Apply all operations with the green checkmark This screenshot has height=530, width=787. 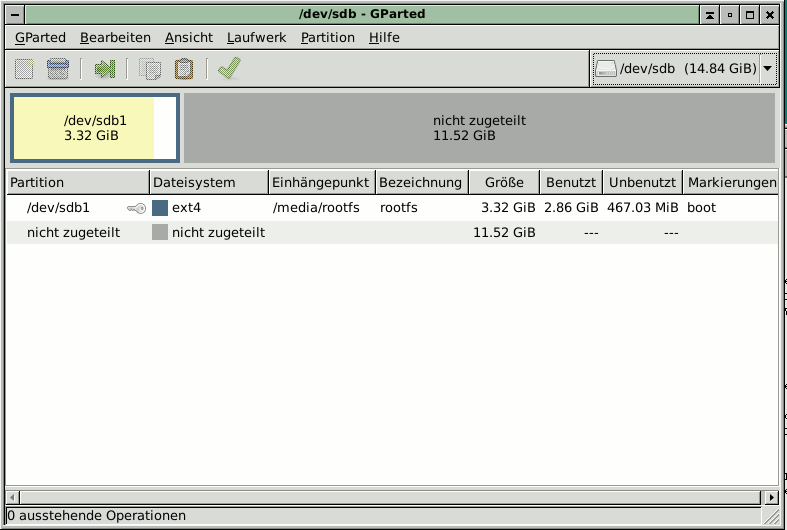click(229, 69)
